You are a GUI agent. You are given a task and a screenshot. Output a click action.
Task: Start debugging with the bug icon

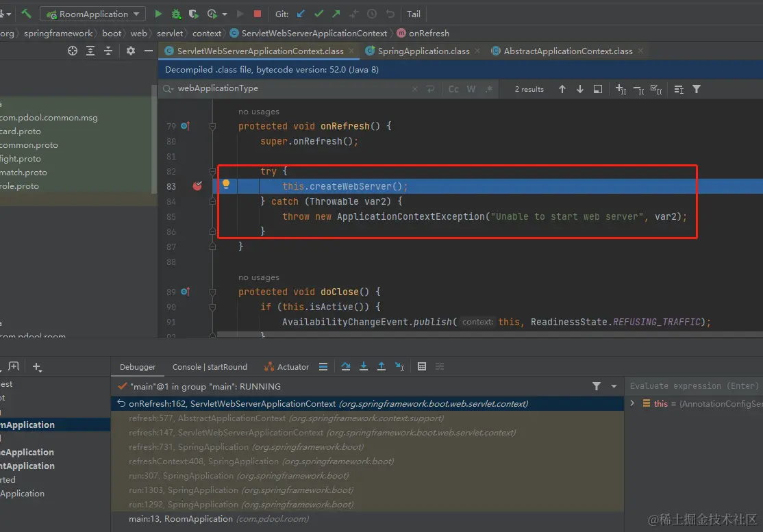176,14
